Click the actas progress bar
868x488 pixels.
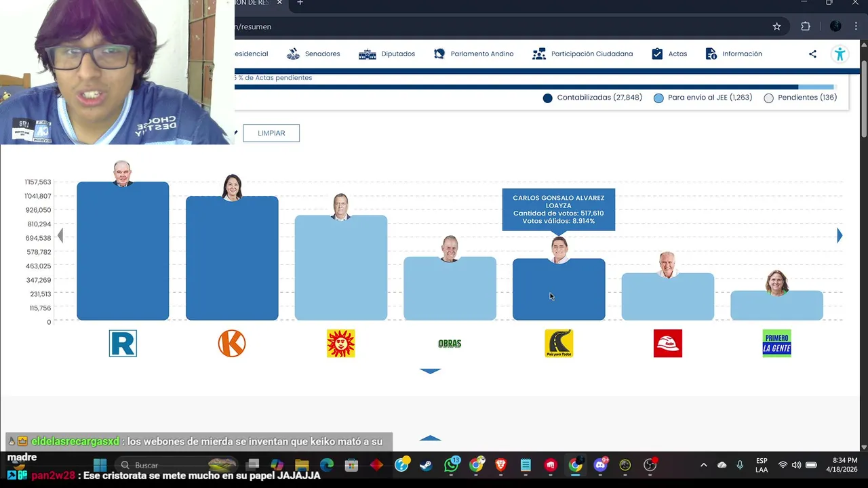point(536,87)
